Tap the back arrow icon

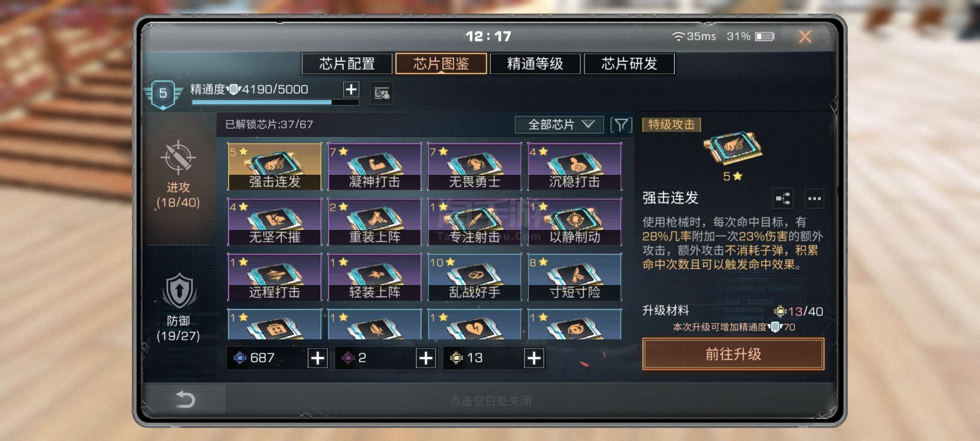click(x=185, y=399)
